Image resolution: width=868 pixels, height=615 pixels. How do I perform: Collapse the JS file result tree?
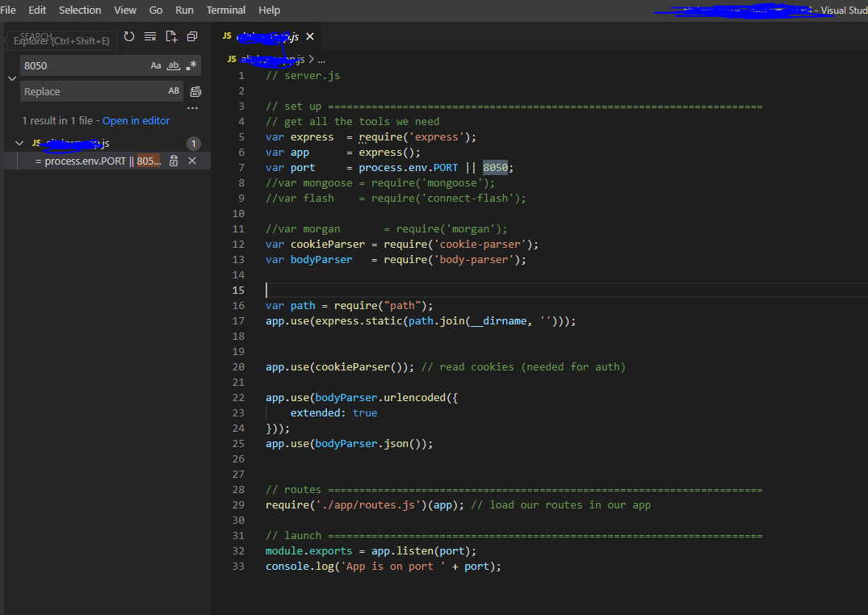[20, 143]
